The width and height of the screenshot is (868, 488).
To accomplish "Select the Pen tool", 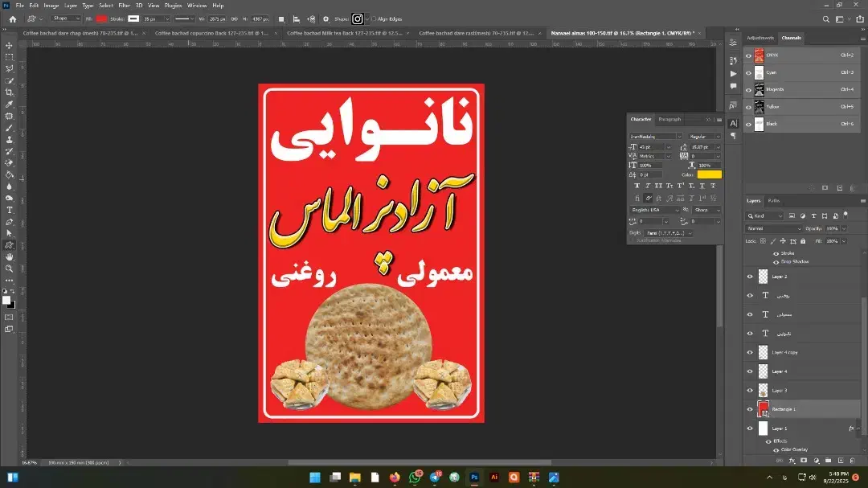I will click(x=9, y=222).
